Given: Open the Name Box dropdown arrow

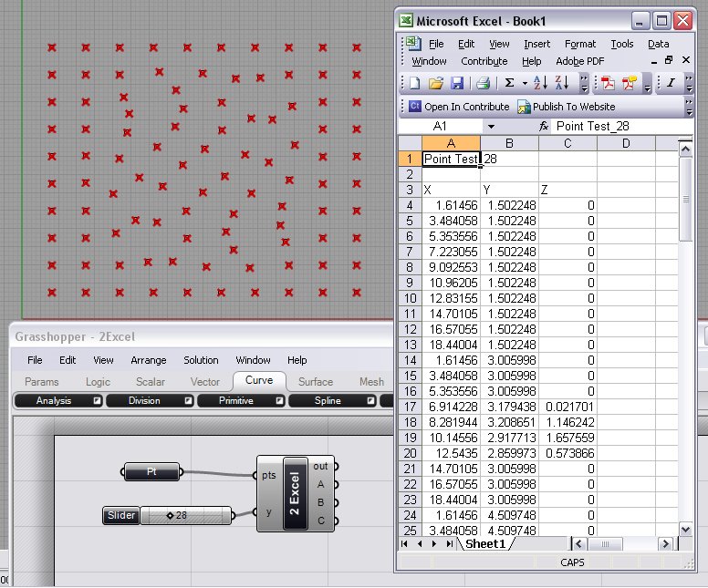Looking at the screenshot, I should click(x=491, y=127).
